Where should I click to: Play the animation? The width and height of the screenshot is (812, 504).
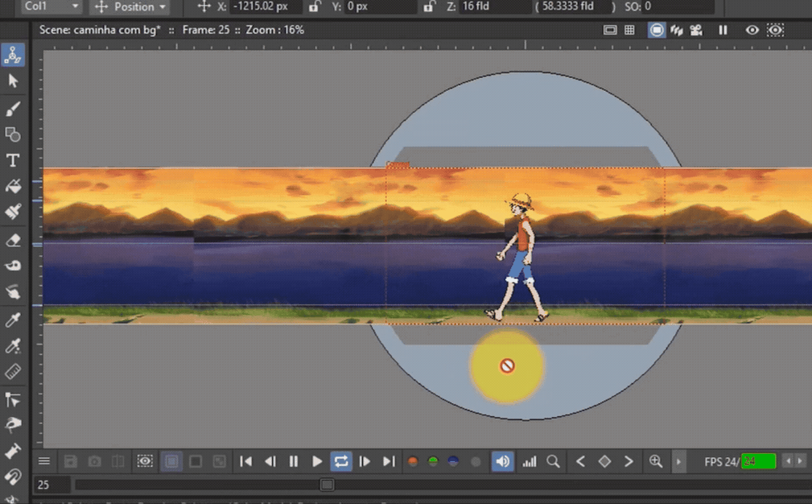pyautogui.click(x=318, y=461)
